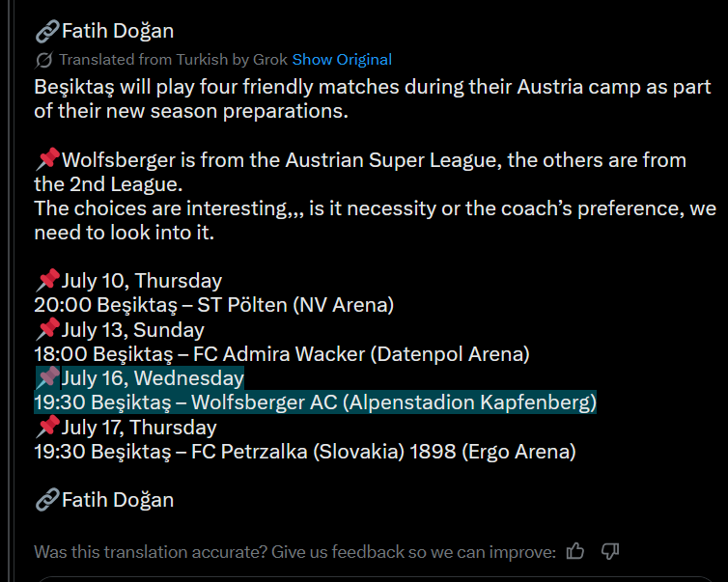This screenshot has width=728, height=582.
Task: Click the FC Petrzalka (Ergo Arena) match line
Action: (x=305, y=451)
